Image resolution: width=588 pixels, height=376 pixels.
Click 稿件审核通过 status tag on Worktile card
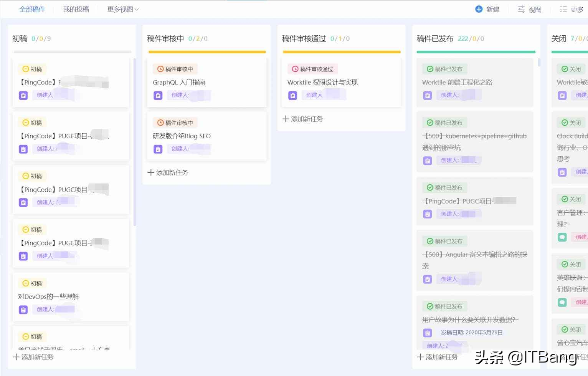(x=312, y=69)
